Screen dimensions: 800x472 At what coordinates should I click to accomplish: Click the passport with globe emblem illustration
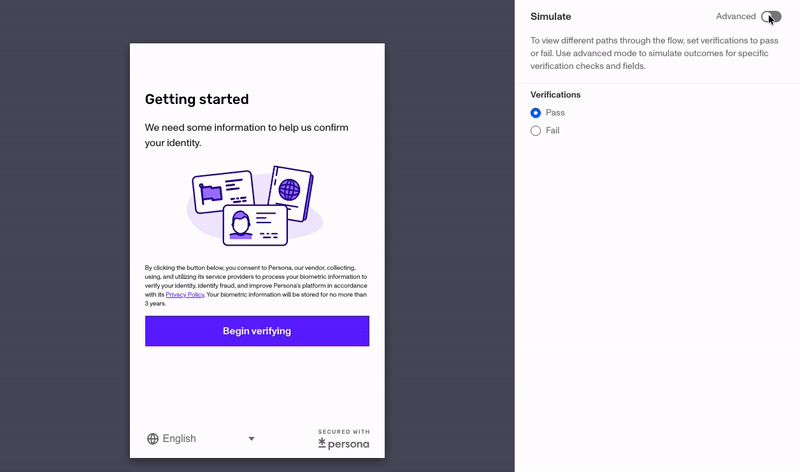click(x=290, y=193)
